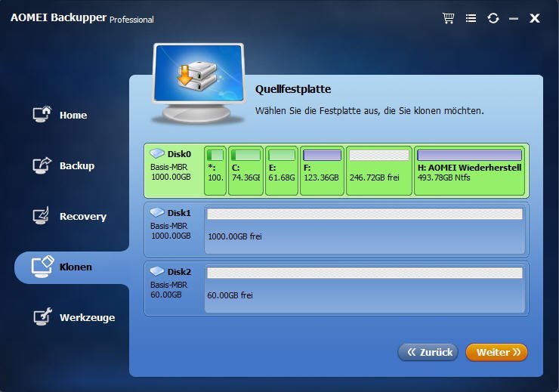
Task: Click the 493.78GB Ntfs text
Action: pyautogui.click(x=444, y=177)
